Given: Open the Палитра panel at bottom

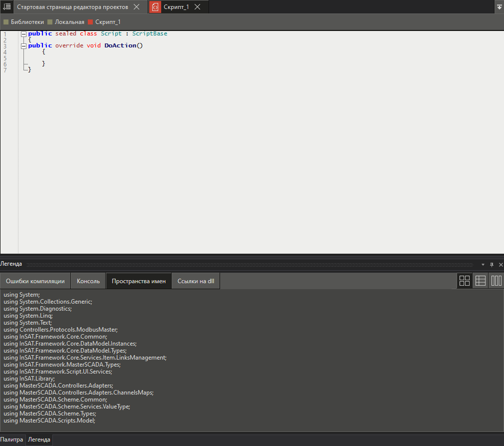Looking at the screenshot, I should (x=11, y=440).
